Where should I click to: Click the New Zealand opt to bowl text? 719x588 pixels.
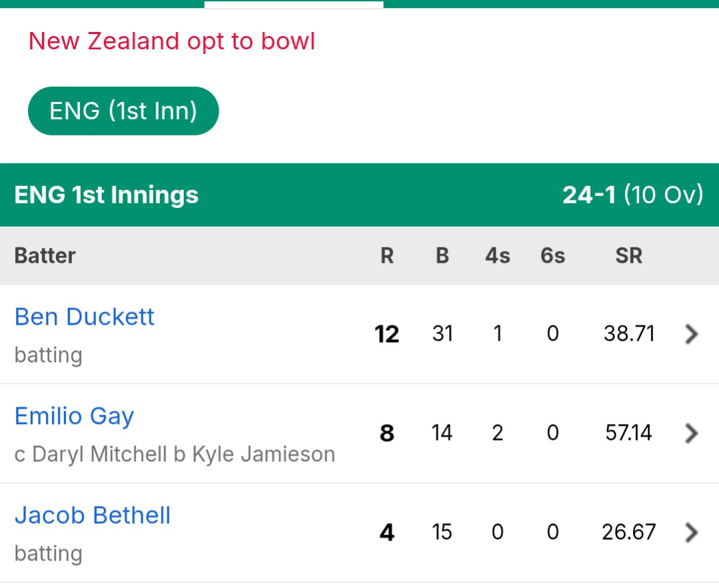point(172,41)
